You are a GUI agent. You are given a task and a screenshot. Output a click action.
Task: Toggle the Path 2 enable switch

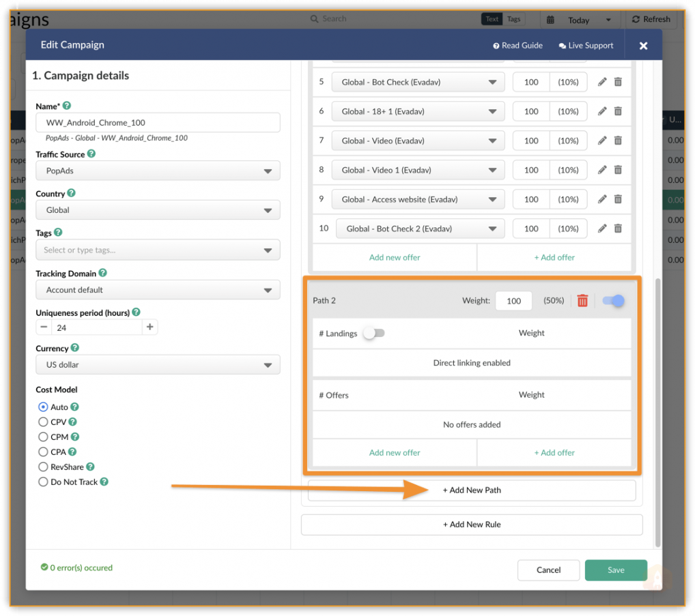pos(613,301)
